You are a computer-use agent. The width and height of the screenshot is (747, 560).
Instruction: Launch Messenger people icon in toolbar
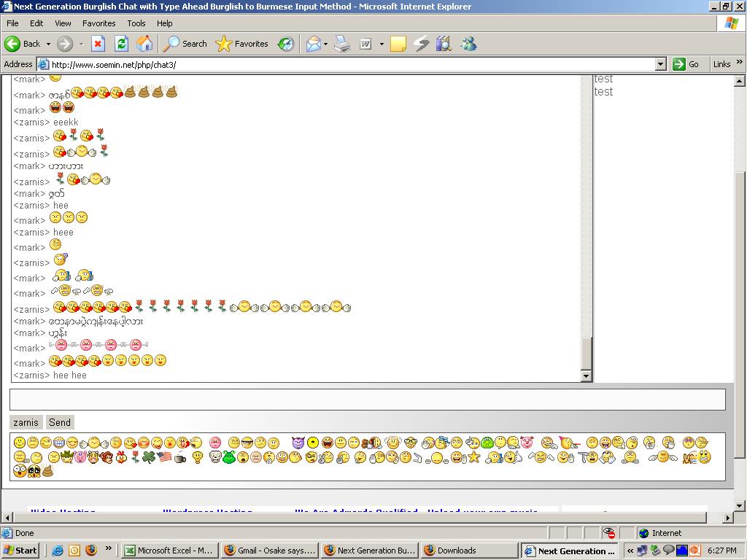(x=468, y=44)
